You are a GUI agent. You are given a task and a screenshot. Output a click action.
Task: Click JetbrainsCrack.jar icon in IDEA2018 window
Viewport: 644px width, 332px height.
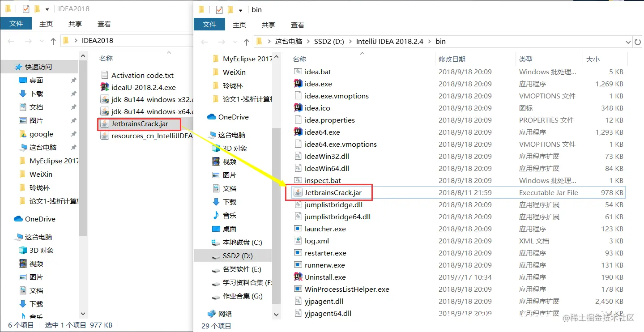coord(105,123)
